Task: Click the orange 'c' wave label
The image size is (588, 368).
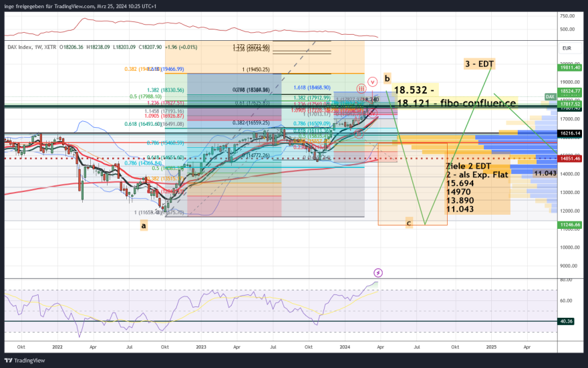Action: click(x=409, y=223)
